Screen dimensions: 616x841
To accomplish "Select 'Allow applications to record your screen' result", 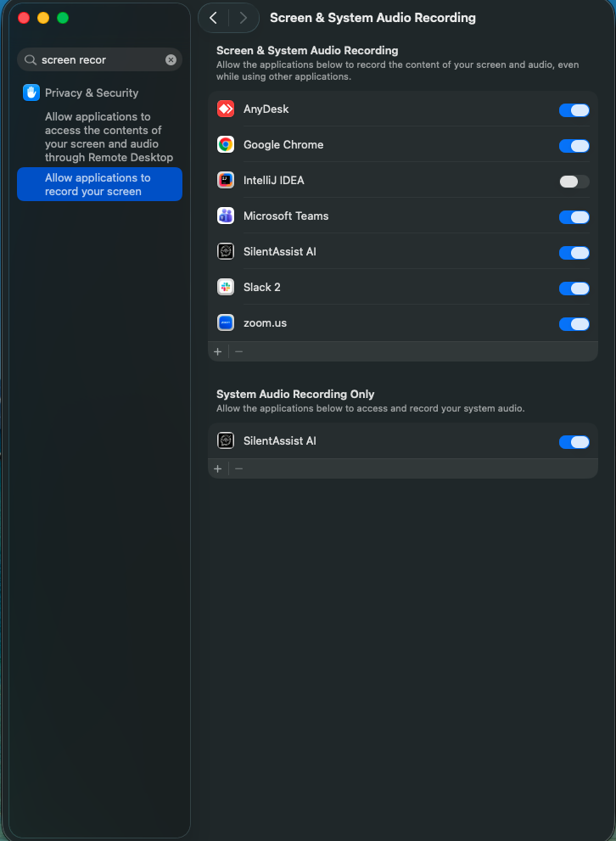I will tap(100, 184).
